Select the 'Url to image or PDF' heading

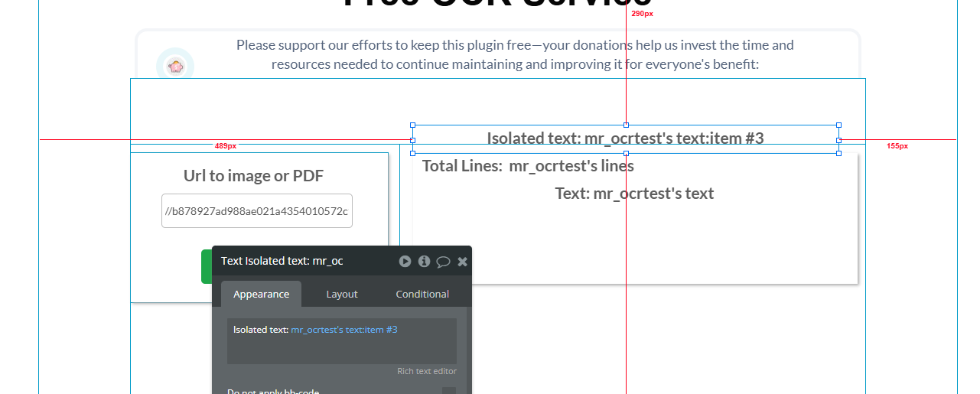click(253, 176)
